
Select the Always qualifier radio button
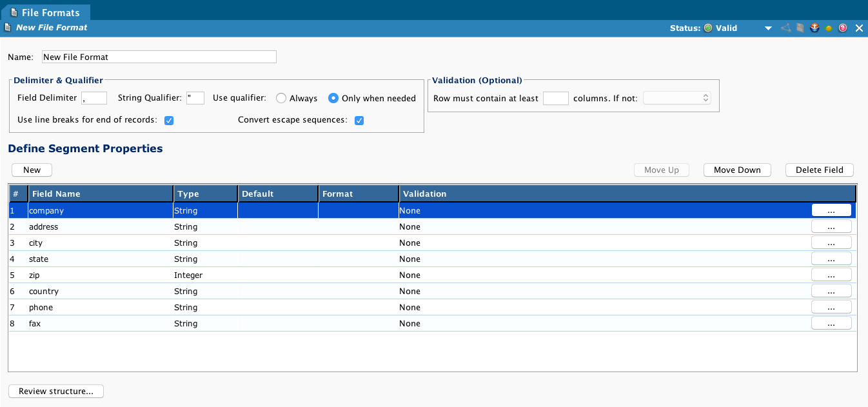[281, 99]
